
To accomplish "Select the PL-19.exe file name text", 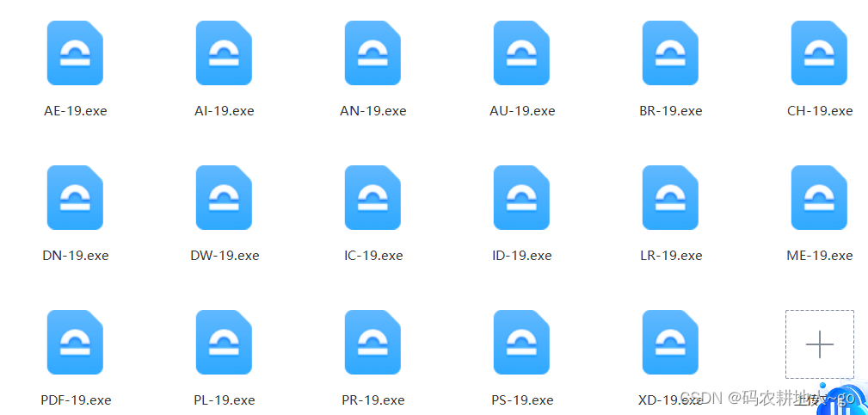I will click(225, 400).
